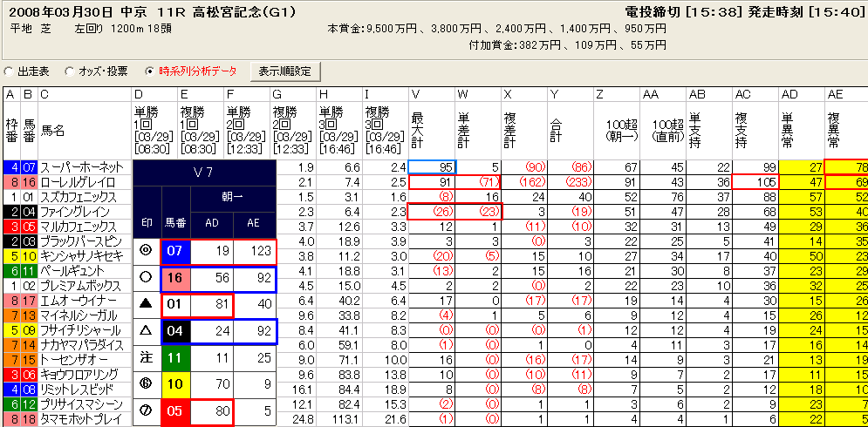Click the V7 panel title

[204, 173]
